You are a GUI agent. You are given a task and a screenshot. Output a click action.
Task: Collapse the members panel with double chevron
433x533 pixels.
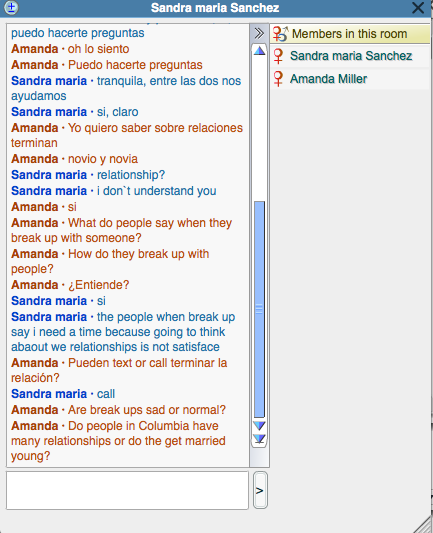pos(259,33)
